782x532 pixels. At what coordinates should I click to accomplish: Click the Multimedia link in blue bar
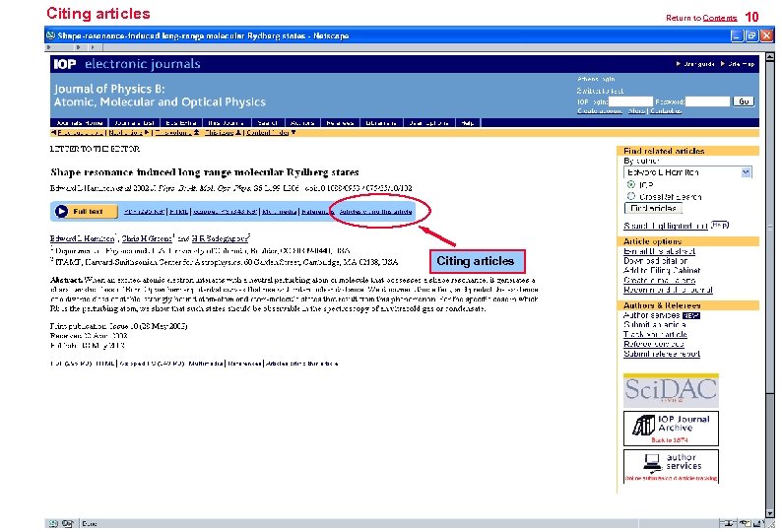[x=280, y=212]
